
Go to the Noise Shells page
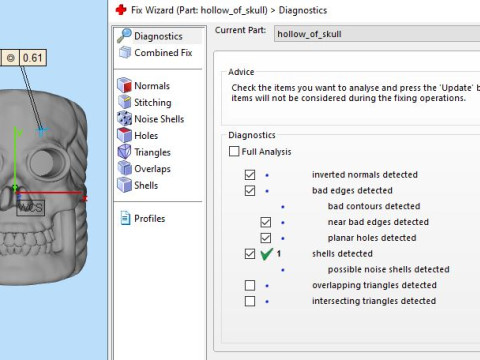coord(159,119)
